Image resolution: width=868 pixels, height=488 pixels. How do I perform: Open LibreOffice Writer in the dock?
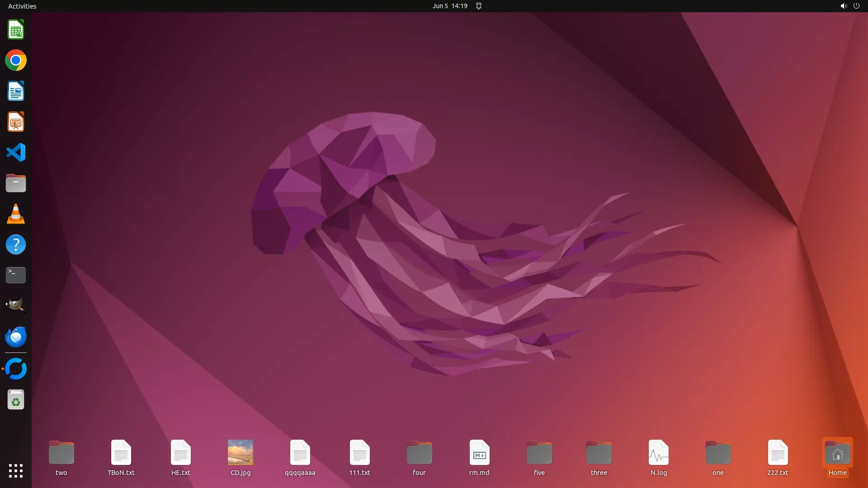16,91
